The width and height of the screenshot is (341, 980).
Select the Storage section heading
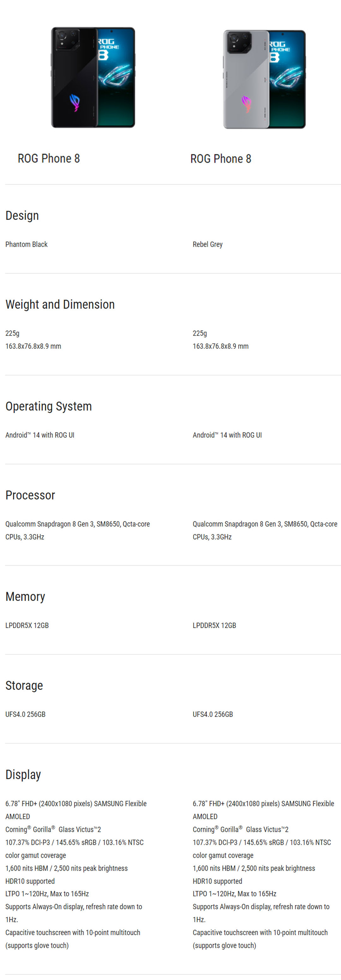(24, 686)
